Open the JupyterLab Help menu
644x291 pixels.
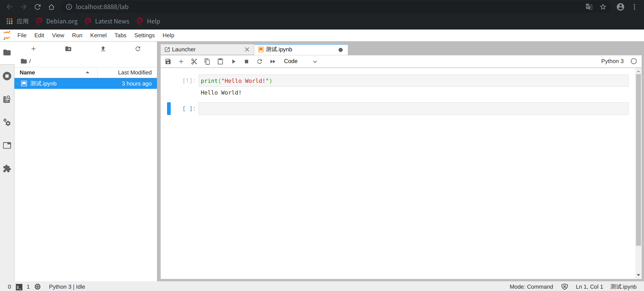pos(168,35)
